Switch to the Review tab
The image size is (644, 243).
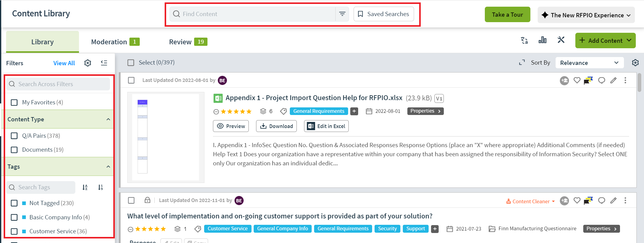click(x=188, y=42)
